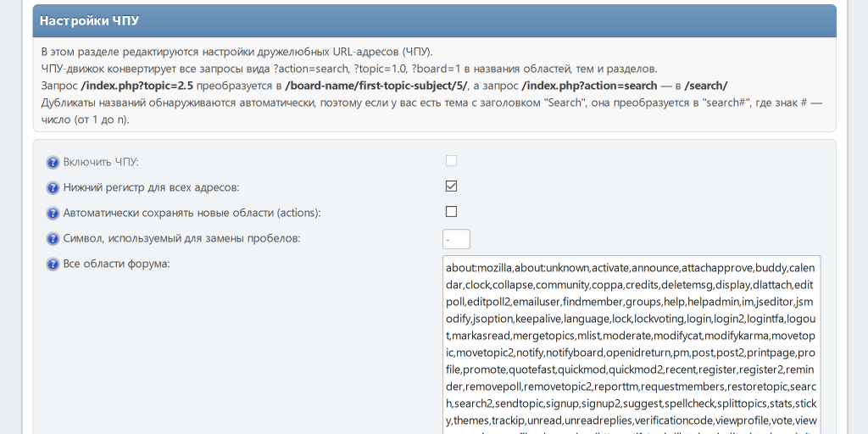Uncheck "Нижний регистр для всех адресов" checkbox

pyautogui.click(x=451, y=186)
